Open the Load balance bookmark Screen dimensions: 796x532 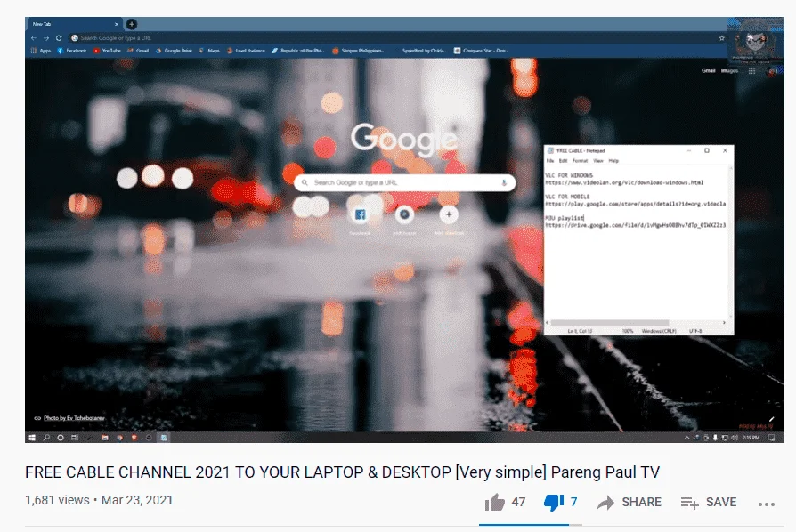click(247, 51)
